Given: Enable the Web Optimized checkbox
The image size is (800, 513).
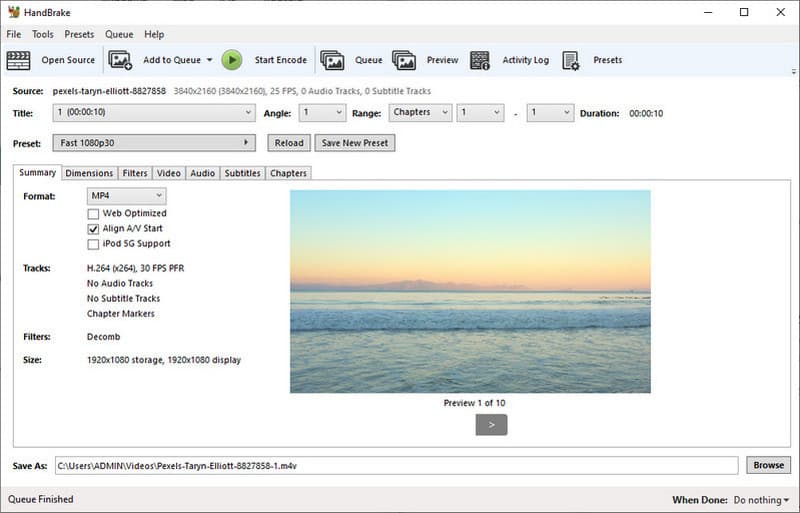Looking at the screenshot, I should pyautogui.click(x=93, y=213).
